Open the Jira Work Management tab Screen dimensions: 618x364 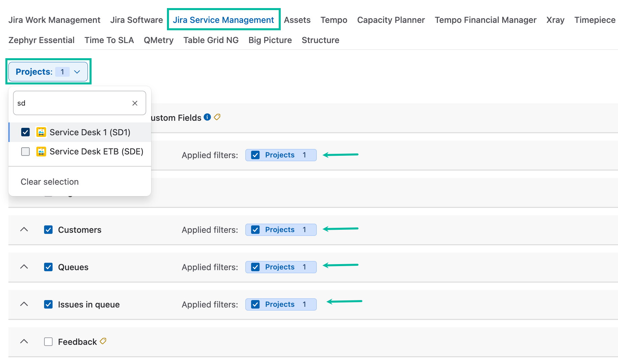click(x=54, y=20)
